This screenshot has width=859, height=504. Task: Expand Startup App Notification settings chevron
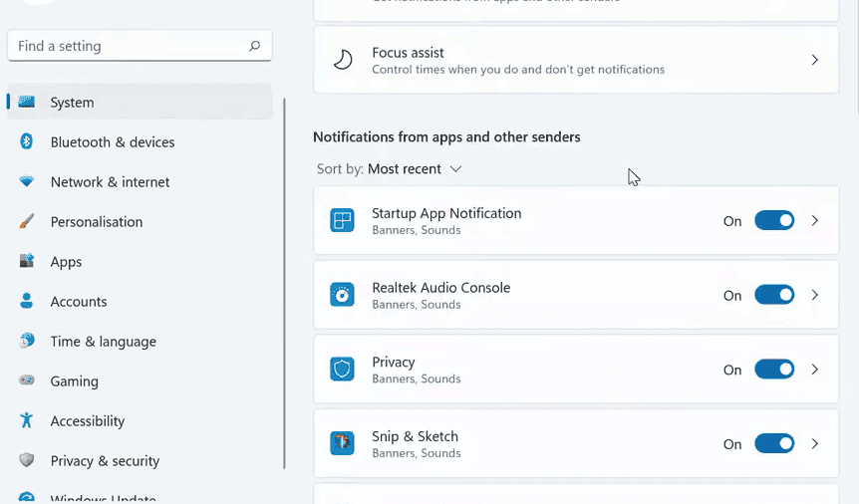[x=814, y=220]
